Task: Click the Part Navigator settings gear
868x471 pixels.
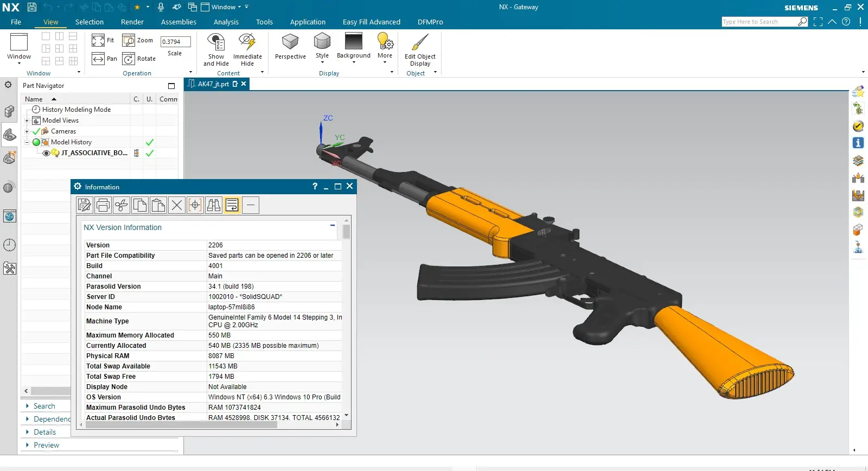Action: click(8, 85)
